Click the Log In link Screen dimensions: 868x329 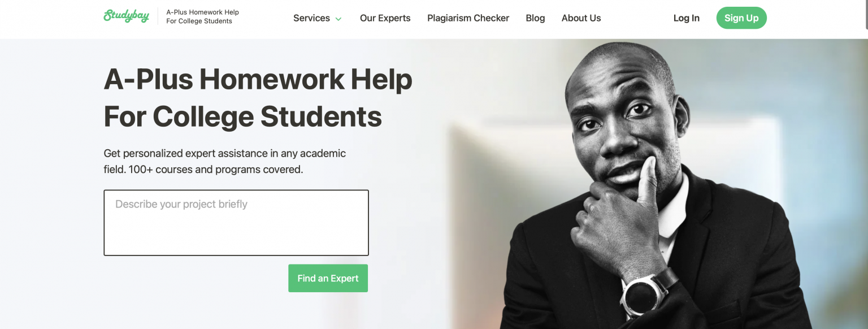pyautogui.click(x=686, y=18)
